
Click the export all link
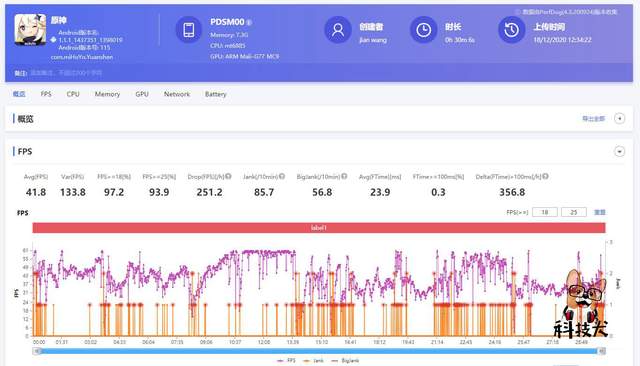[593, 119]
